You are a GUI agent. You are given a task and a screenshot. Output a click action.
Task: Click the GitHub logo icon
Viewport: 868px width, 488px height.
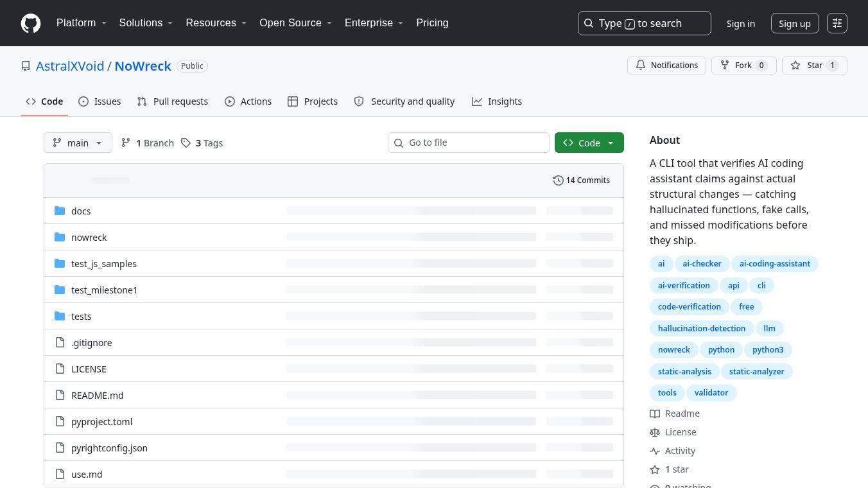pyautogui.click(x=31, y=23)
